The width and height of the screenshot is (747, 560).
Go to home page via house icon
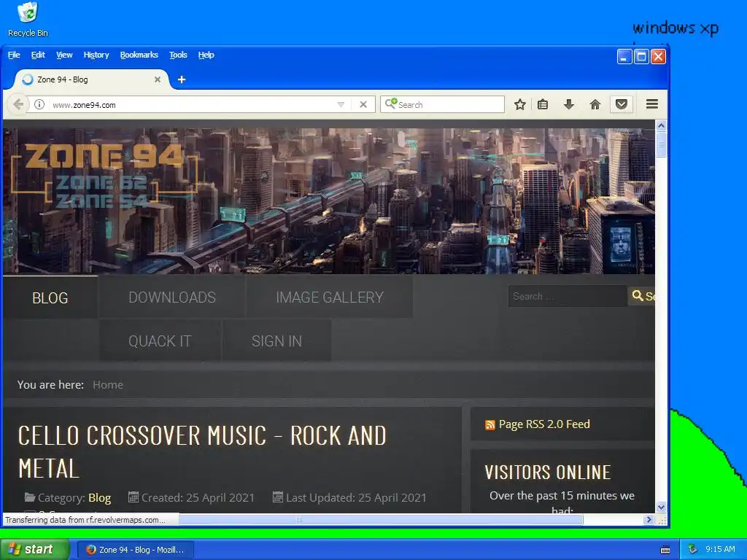tap(595, 104)
